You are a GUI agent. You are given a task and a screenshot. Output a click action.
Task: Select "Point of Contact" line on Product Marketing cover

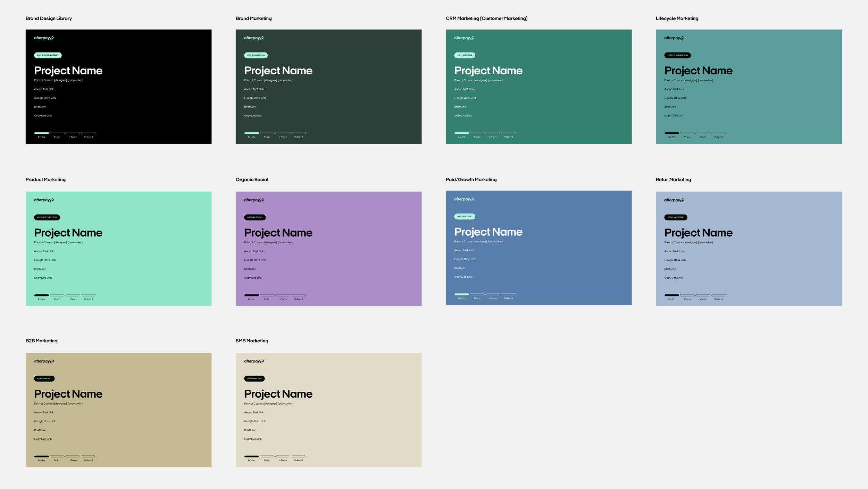58,243
